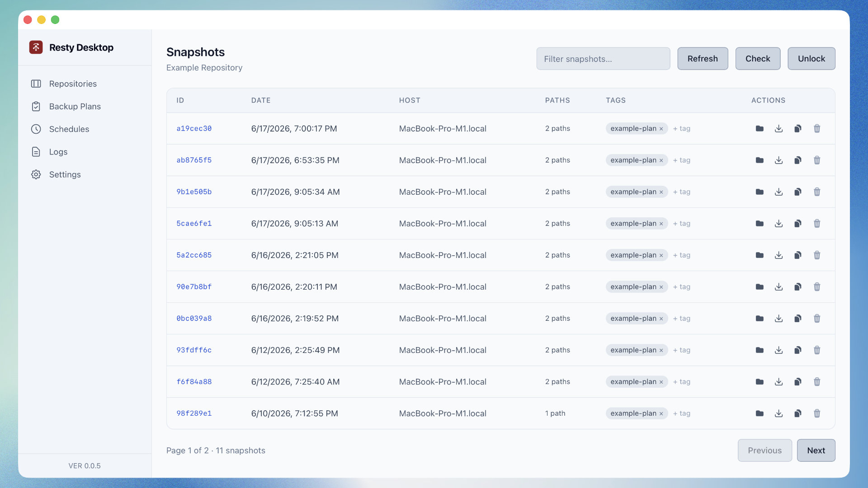Delete snapshot ab8765f5 with trash icon
868x488 pixels.
click(x=817, y=160)
